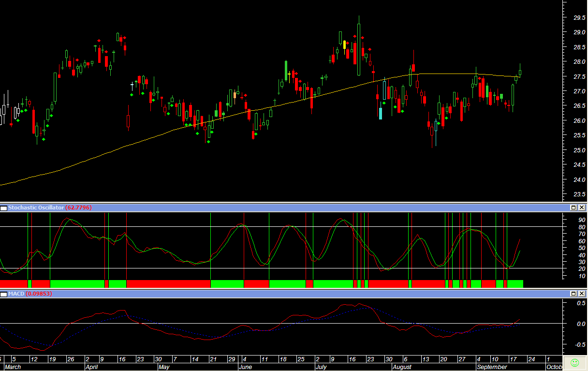This screenshot has width=588, height=371.
Task: Click the May label on date axis
Action: click(x=164, y=367)
